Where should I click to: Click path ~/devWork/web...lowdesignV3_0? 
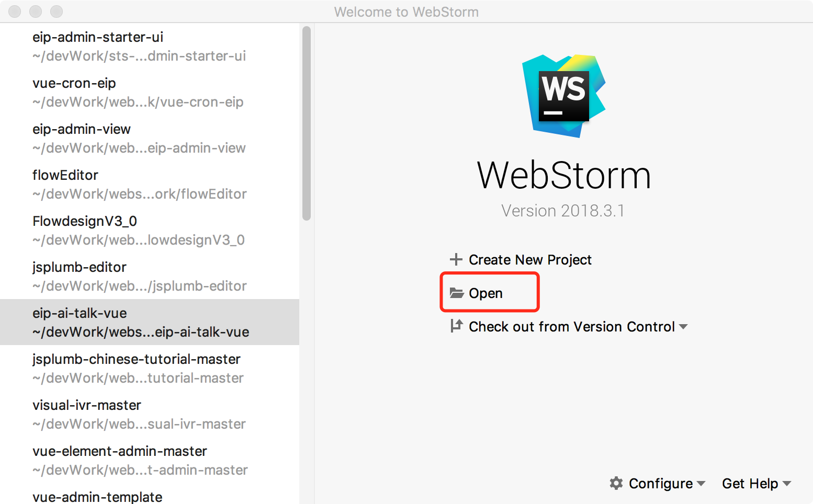[139, 240]
